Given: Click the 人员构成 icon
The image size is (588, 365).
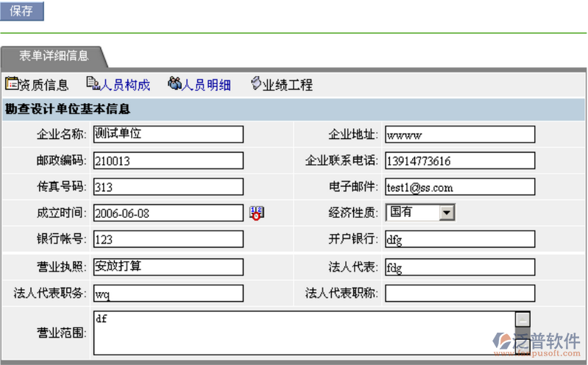Looking at the screenshot, I should [x=93, y=84].
